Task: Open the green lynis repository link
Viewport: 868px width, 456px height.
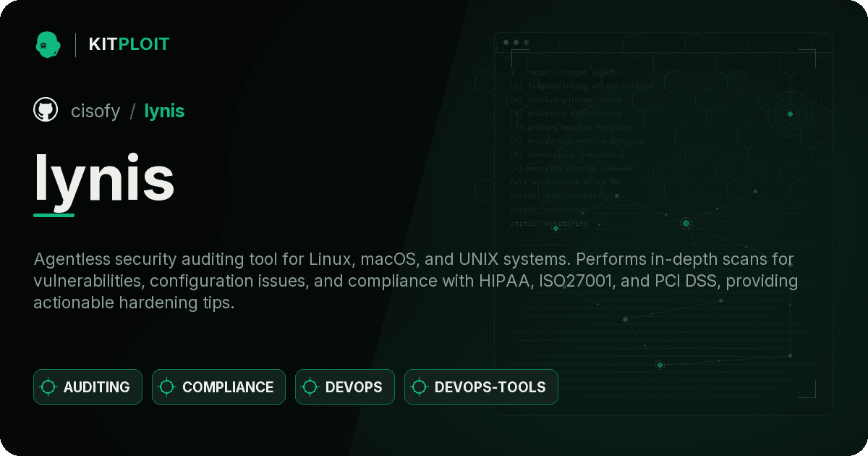Action: [164, 111]
